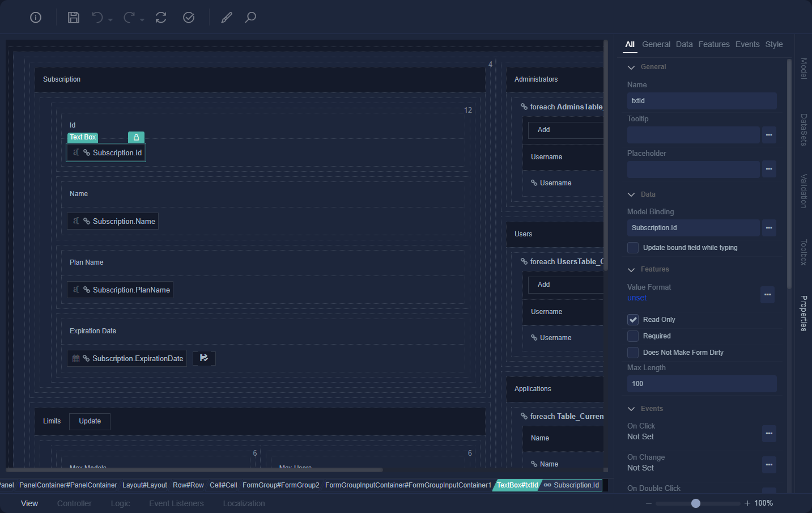Click the Redo arrow icon

tap(129, 18)
